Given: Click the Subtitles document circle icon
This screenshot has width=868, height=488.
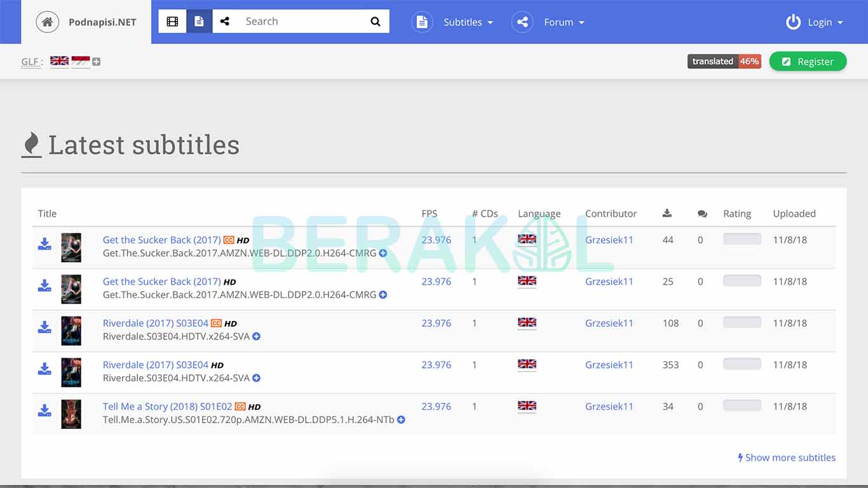Looking at the screenshot, I should pos(422,22).
